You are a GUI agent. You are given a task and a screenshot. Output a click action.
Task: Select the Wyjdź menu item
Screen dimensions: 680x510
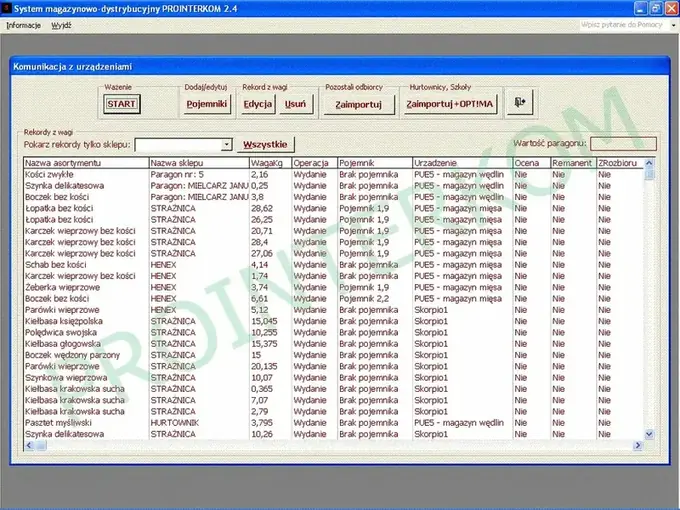click(x=61, y=25)
